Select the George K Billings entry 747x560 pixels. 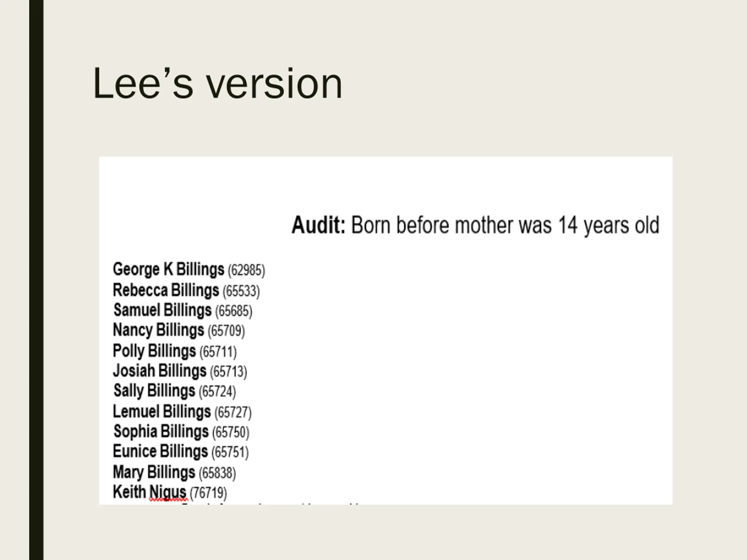(189, 270)
